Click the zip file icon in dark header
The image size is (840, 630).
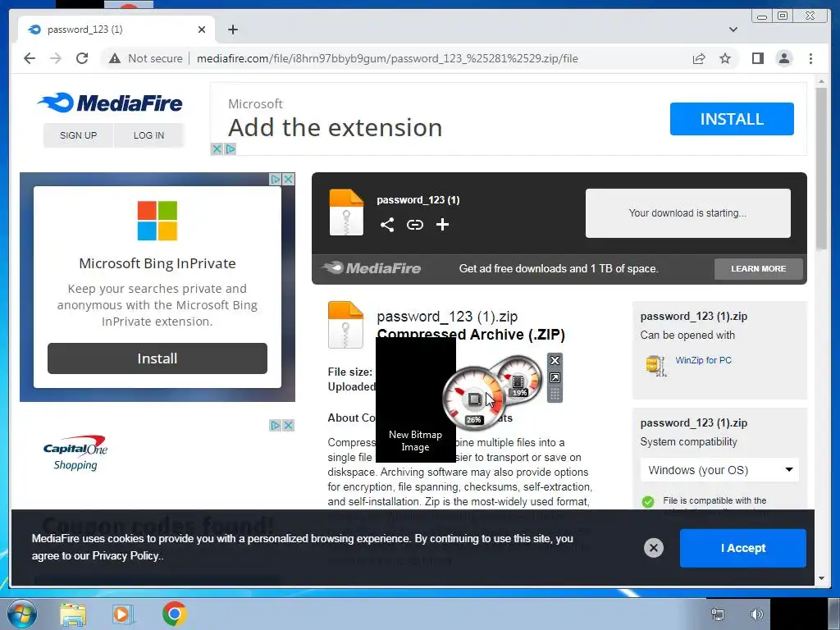tap(346, 212)
